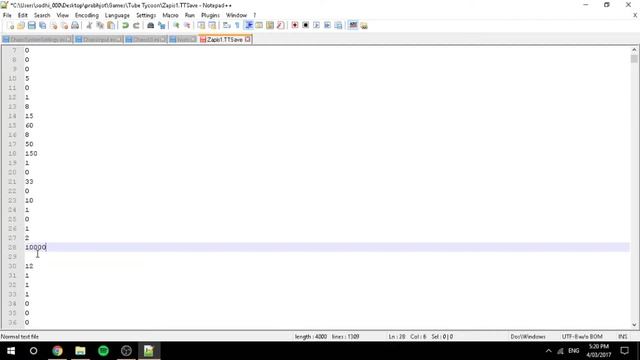
Task: Click the value 60 on line 15
Action: pos(29,125)
